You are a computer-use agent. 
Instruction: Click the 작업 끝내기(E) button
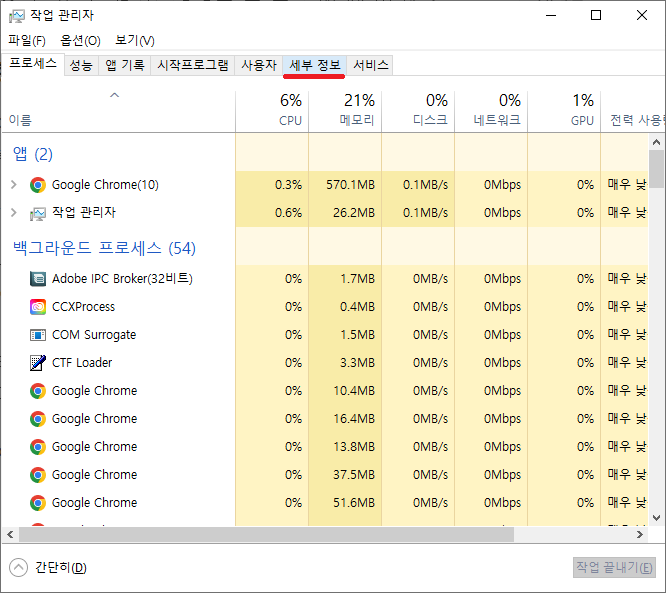click(614, 568)
